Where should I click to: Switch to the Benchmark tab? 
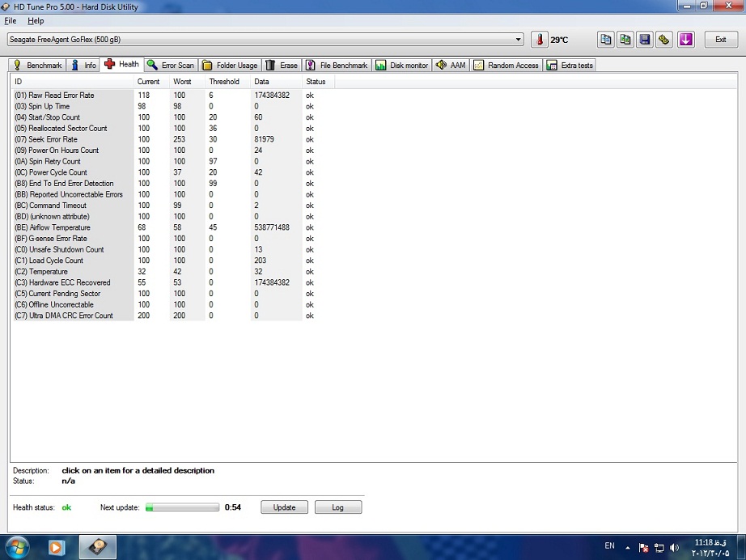pos(37,66)
